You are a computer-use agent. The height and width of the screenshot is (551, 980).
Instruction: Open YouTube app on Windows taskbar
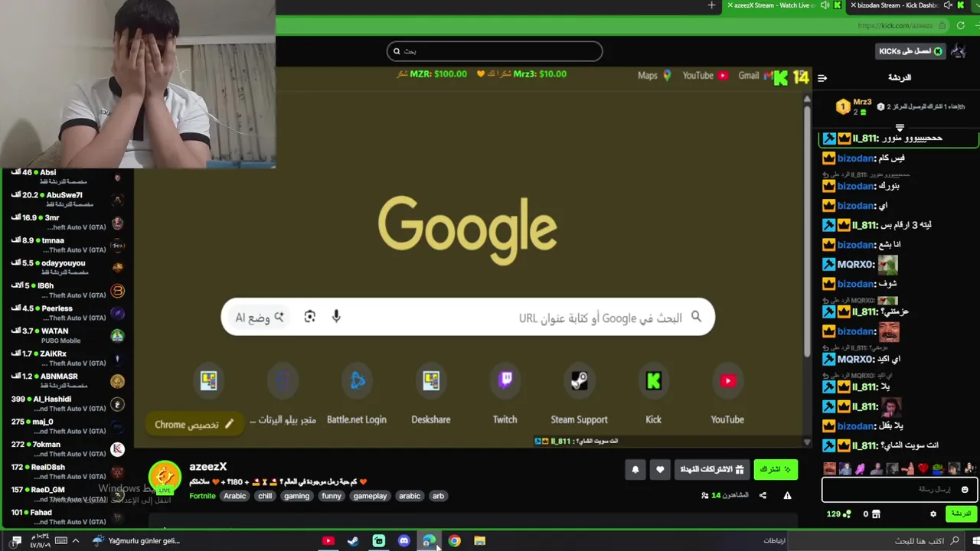328,540
